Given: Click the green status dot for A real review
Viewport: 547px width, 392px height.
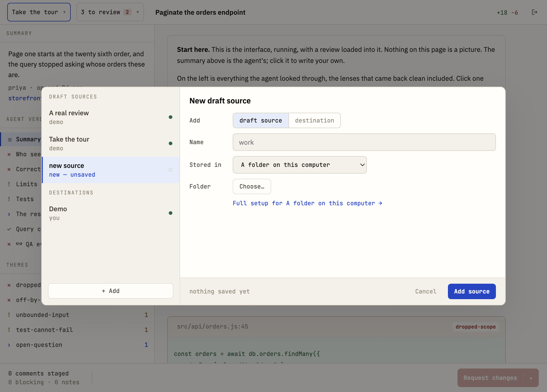Looking at the screenshot, I should click(x=171, y=117).
